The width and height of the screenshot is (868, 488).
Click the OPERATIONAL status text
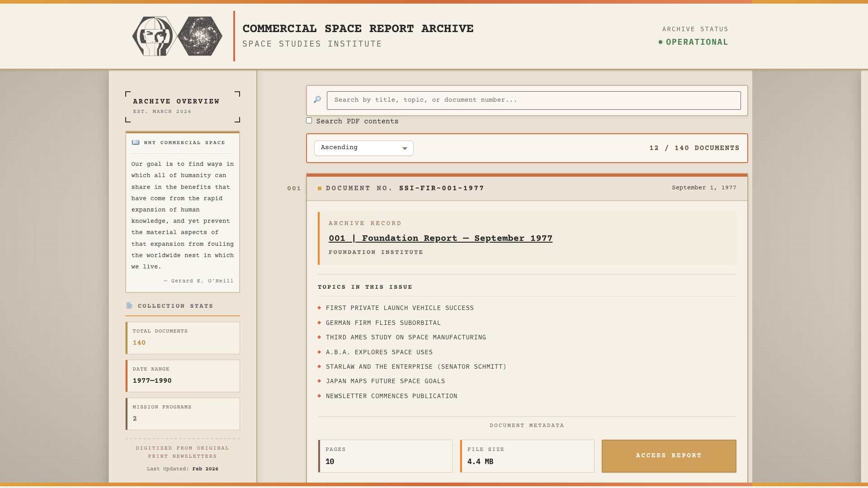pyautogui.click(x=697, y=42)
